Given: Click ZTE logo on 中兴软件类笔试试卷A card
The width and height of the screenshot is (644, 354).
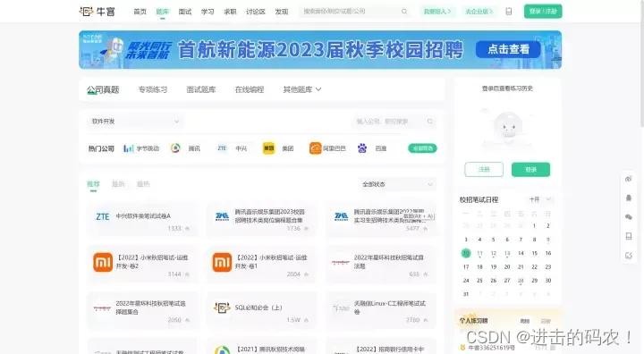Looking at the screenshot, I should (x=102, y=216).
